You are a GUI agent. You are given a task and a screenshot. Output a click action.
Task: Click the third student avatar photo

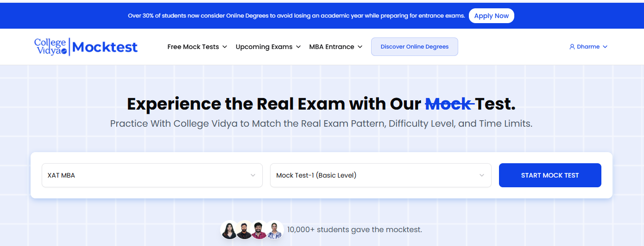pos(259,229)
